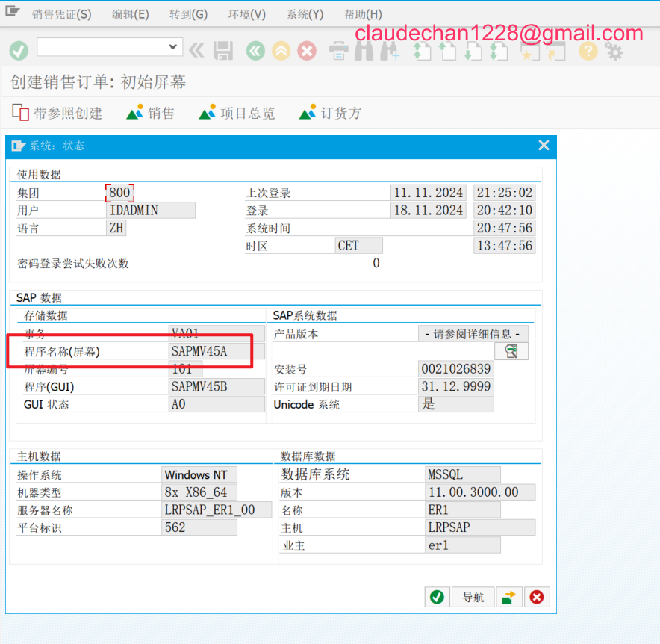Click the binoculars Find icon
This screenshot has width=660, height=644.
(364, 51)
